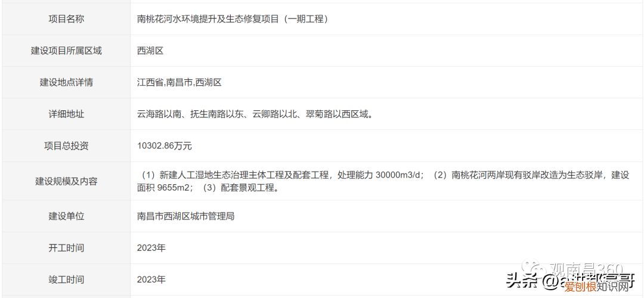Click the 建设项目所属区域 label cell
Viewport: 644px width, 298px height.
[66, 51]
